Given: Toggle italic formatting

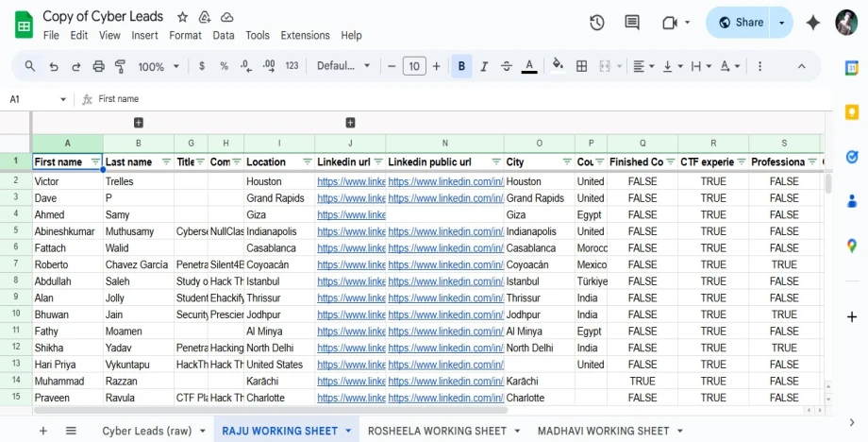Looking at the screenshot, I should tap(484, 66).
